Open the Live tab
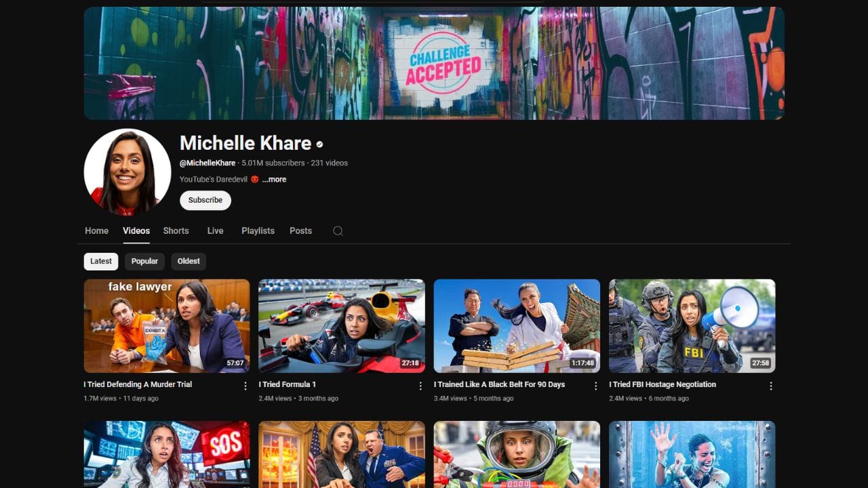Viewport: 868px width, 488px height. (x=215, y=231)
